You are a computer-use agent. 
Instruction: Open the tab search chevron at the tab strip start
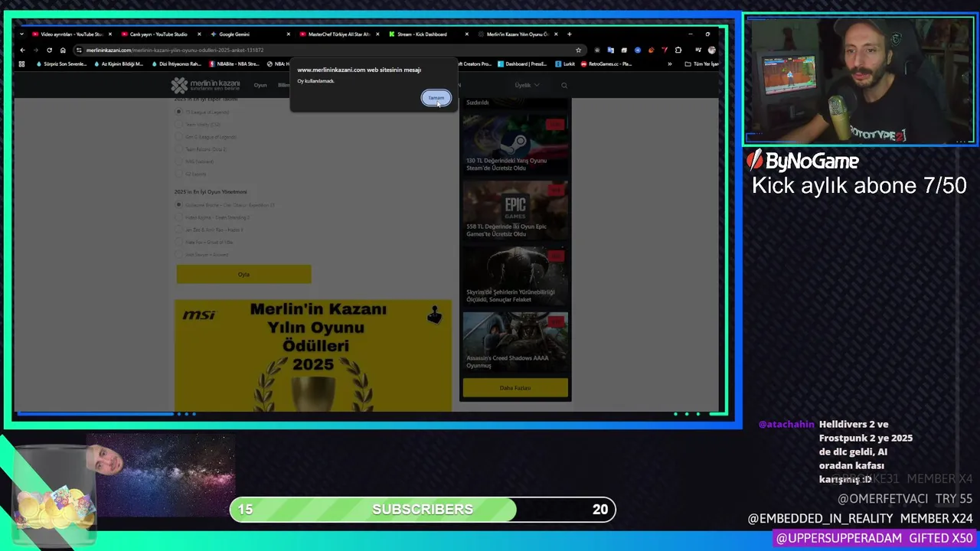(x=21, y=34)
